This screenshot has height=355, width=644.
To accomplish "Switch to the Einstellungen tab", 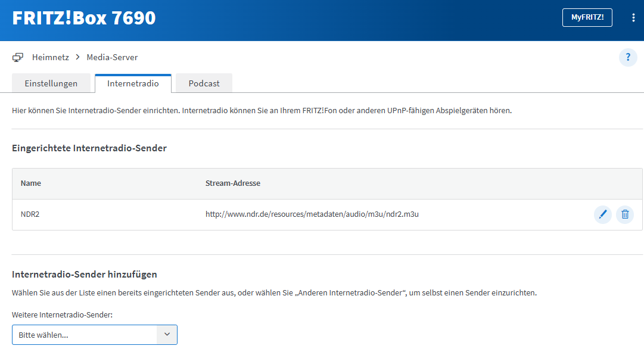I will click(51, 84).
